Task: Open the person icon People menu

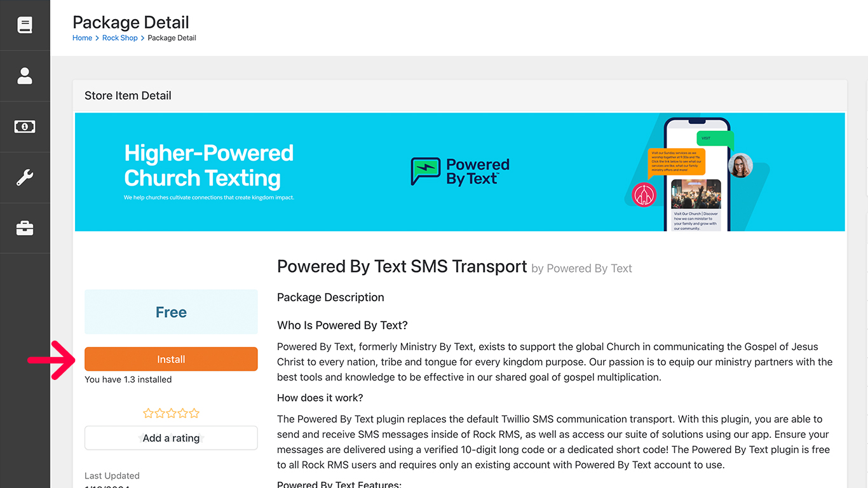Action: point(25,76)
